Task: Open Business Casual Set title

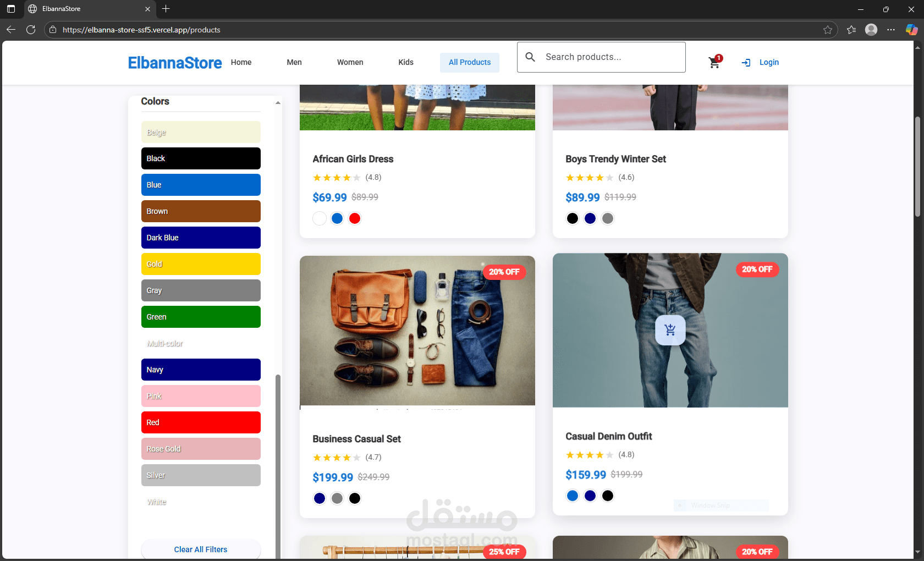Action: pos(356,439)
